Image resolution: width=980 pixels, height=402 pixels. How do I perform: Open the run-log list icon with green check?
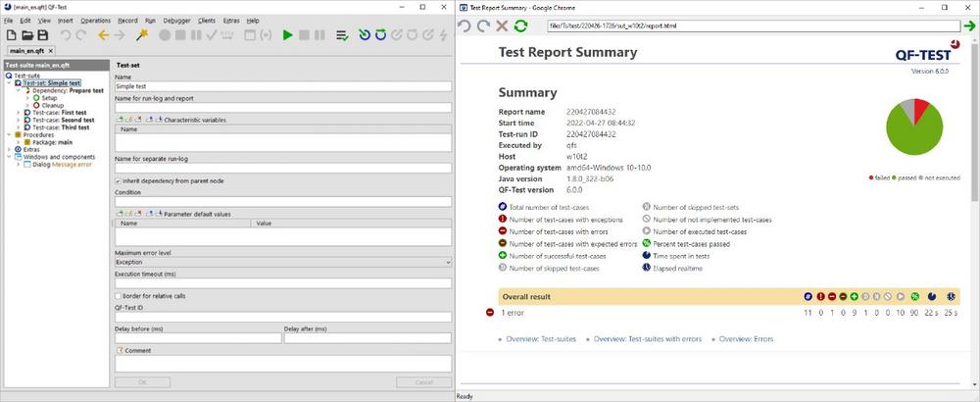[x=342, y=35]
